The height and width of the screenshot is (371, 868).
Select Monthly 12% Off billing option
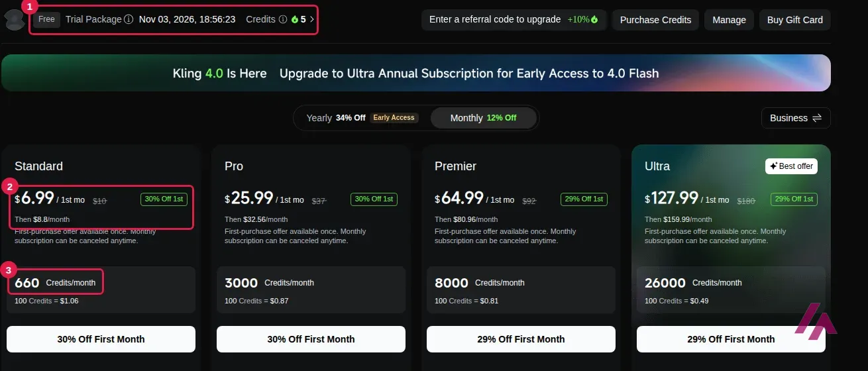483,118
